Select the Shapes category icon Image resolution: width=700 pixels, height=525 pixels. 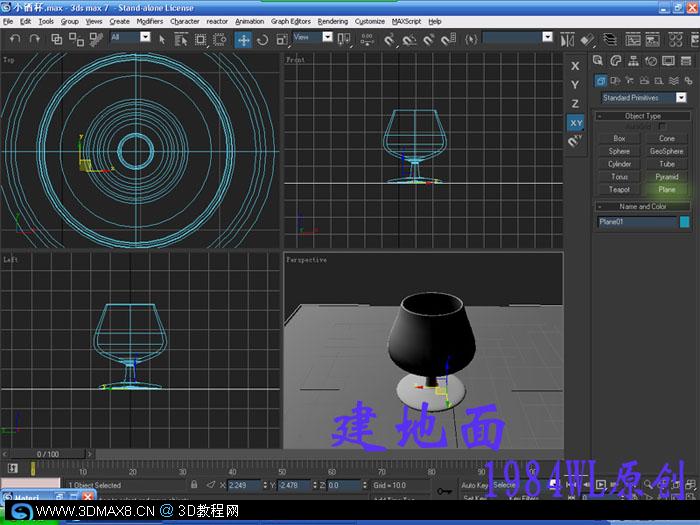(615, 81)
